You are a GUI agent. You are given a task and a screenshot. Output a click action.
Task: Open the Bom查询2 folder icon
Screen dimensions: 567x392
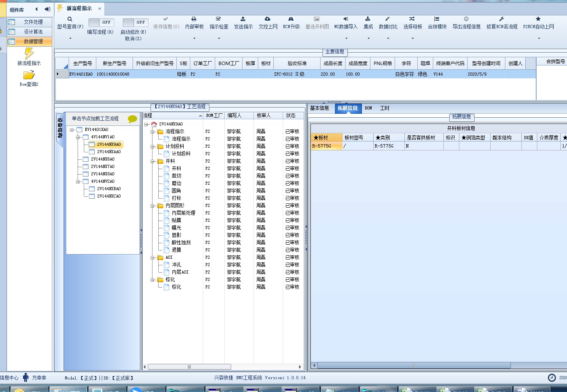click(29, 75)
